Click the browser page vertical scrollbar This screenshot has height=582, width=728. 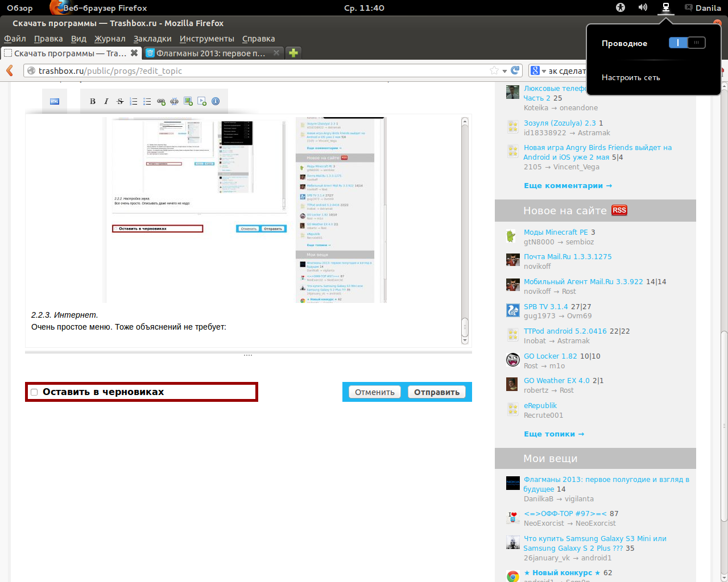(724, 426)
